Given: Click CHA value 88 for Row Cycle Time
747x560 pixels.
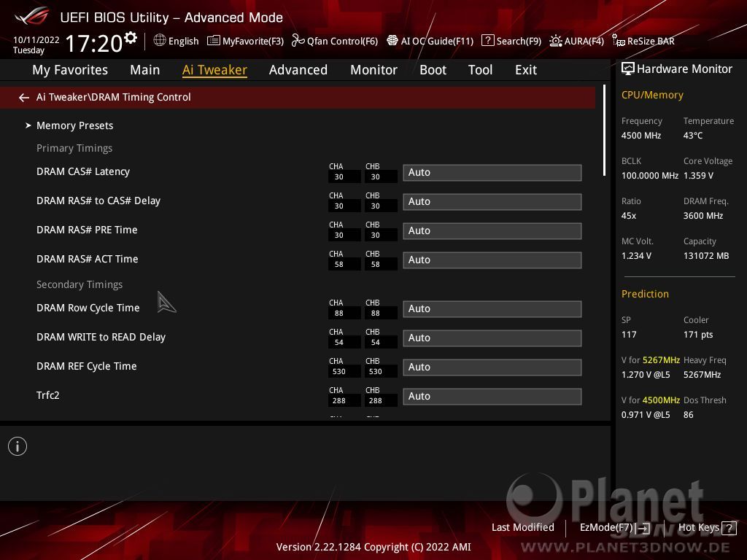Looking at the screenshot, I should 344,314.
